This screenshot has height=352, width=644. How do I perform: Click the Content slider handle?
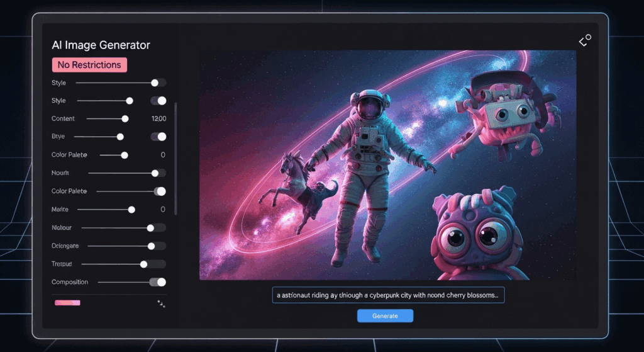125,119
